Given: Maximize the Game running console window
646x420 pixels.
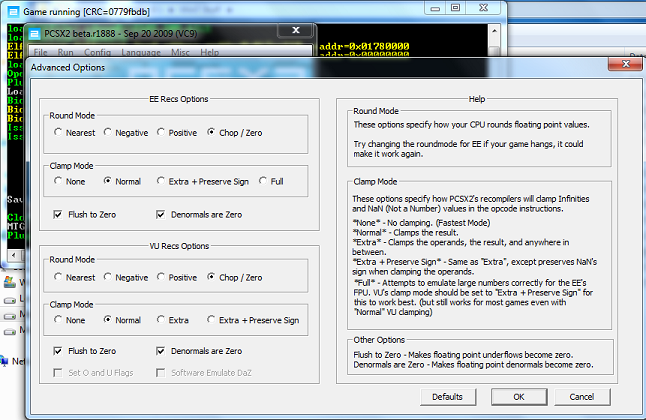Looking at the screenshot, I should point(455,8).
